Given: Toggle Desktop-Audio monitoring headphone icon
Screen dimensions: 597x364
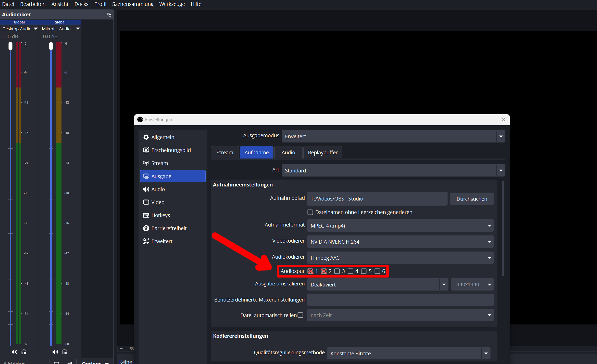Looking at the screenshot, I should pyautogui.click(x=24, y=352).
